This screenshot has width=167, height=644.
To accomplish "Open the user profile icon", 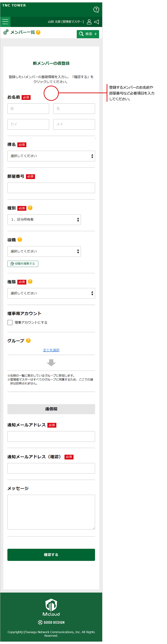I will coord(89,22).
